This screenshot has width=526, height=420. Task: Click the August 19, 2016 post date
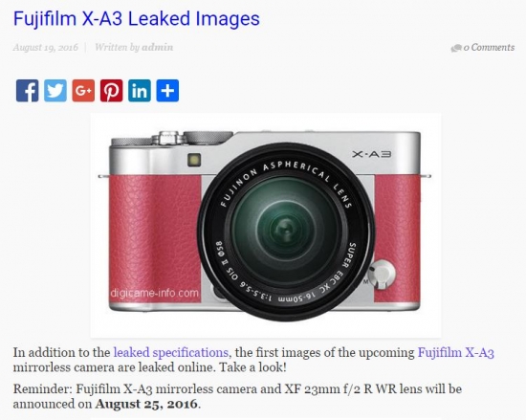point(46,47)
